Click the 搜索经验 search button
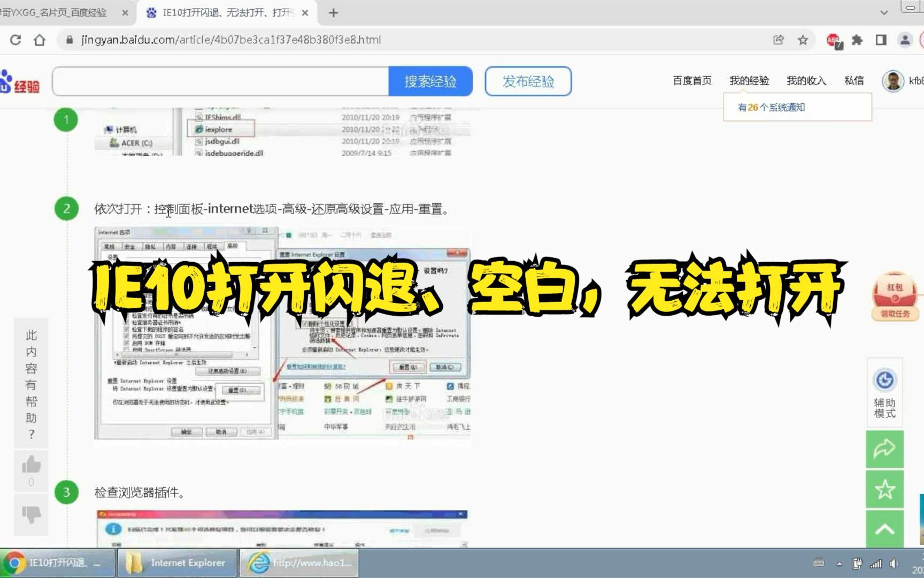 [x=430, y=81]
